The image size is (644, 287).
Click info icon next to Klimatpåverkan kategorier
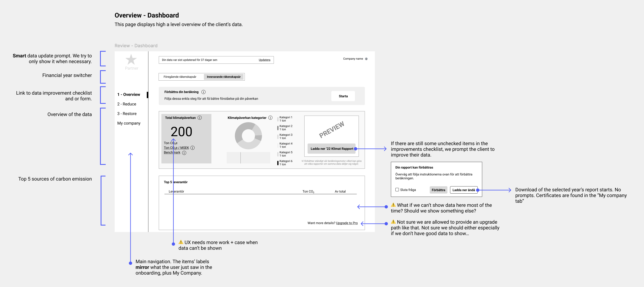270,118
